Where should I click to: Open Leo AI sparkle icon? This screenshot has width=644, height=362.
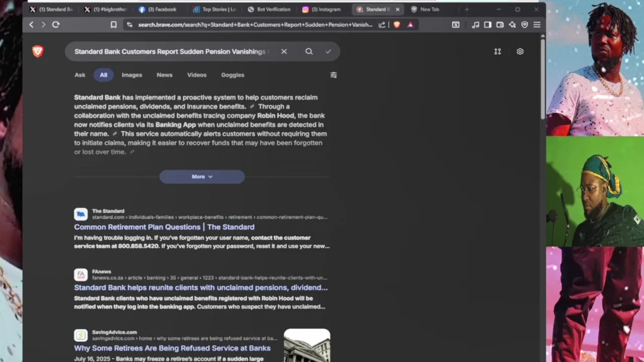pos(512,24)
